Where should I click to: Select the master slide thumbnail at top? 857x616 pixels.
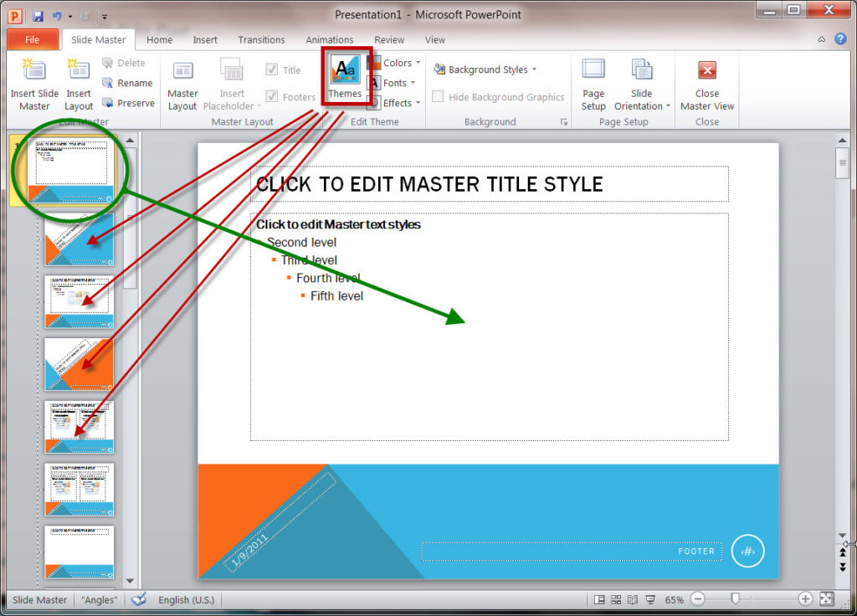(70, 170)
